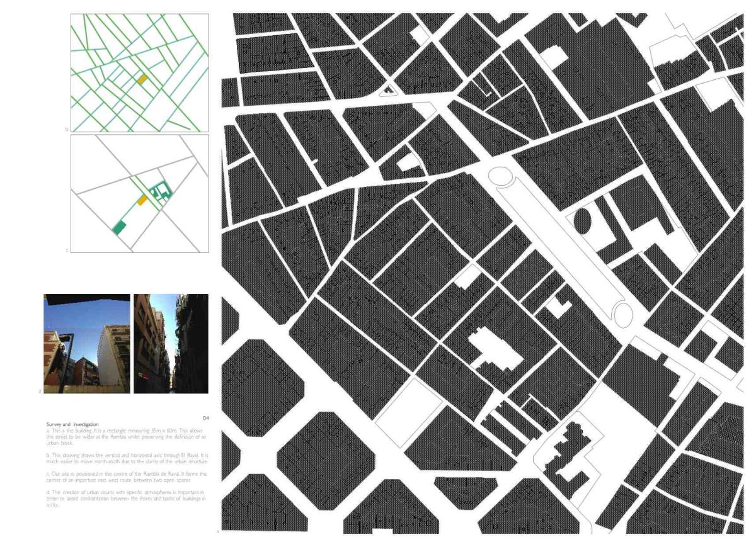Open the left photo with the street lamp
Image resolution: width=756 pixels, height=547 pixels.
86,344
